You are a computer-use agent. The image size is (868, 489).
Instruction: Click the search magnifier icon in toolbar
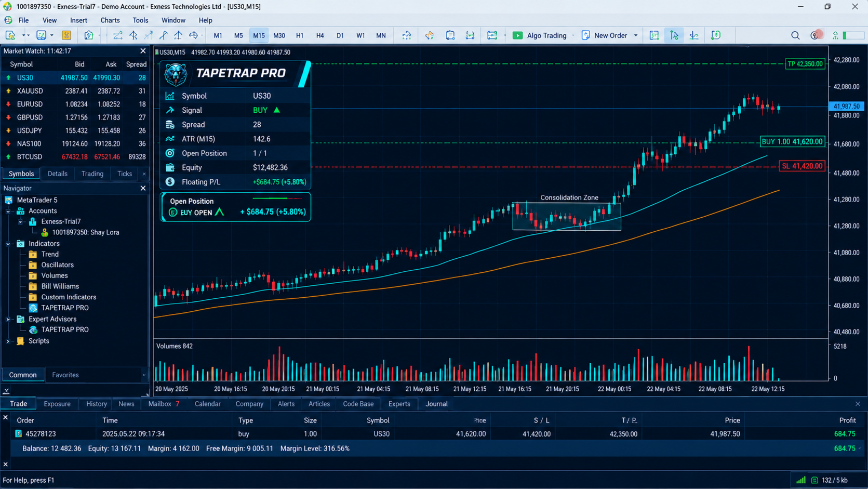point(795,35)
